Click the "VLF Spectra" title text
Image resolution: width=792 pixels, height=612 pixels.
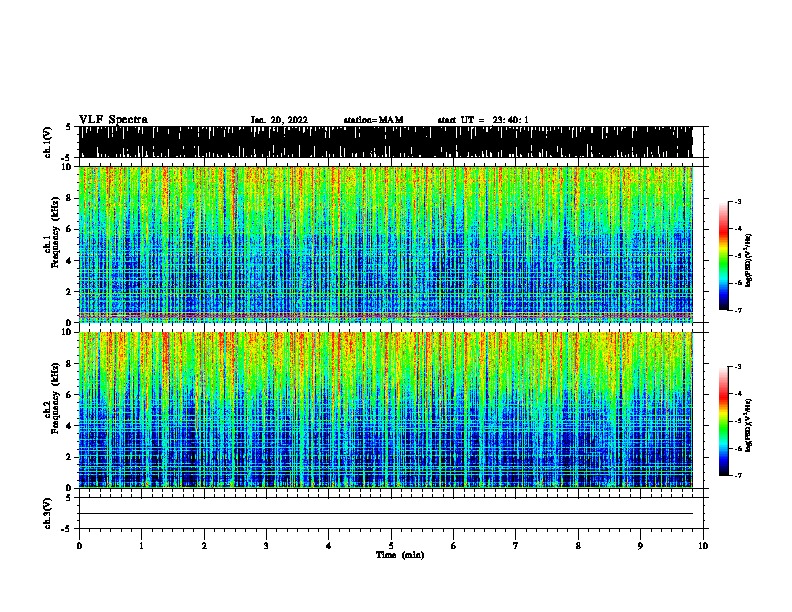113,120
